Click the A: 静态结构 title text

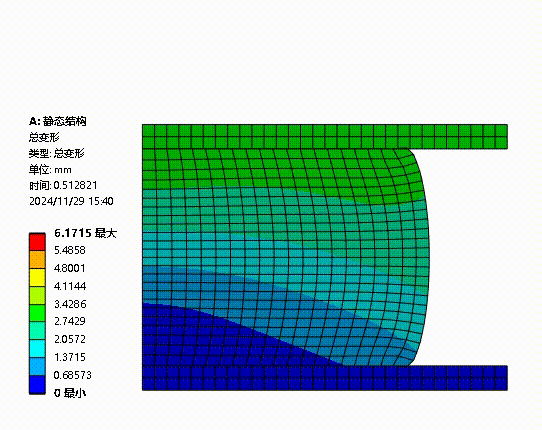tap(58, 121)
